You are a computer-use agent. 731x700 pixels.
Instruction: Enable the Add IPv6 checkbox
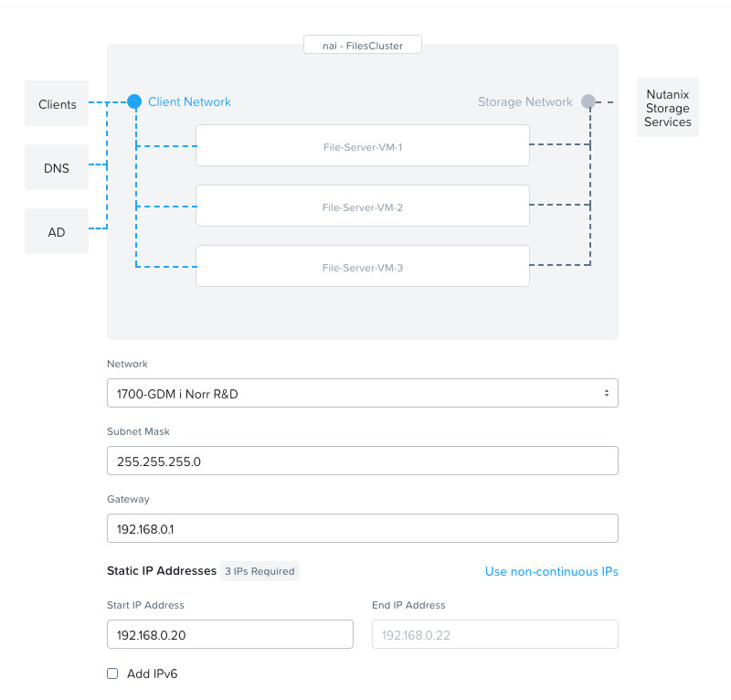[x=112, y=673]
